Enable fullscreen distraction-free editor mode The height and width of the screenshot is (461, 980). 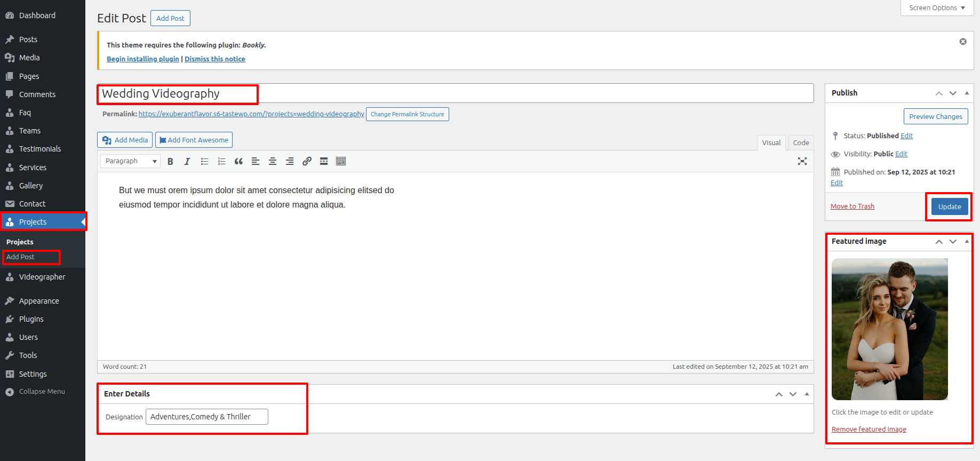(x=802, y=161)
